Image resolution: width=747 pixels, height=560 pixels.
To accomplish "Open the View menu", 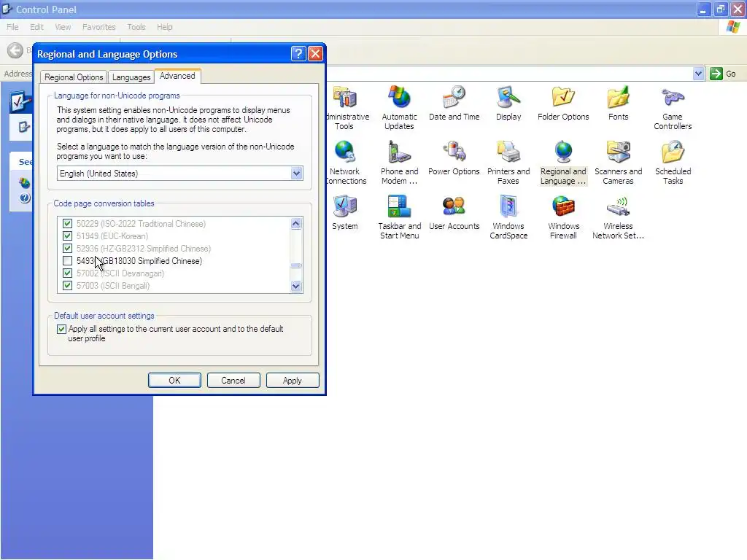I will coord(63,27).
